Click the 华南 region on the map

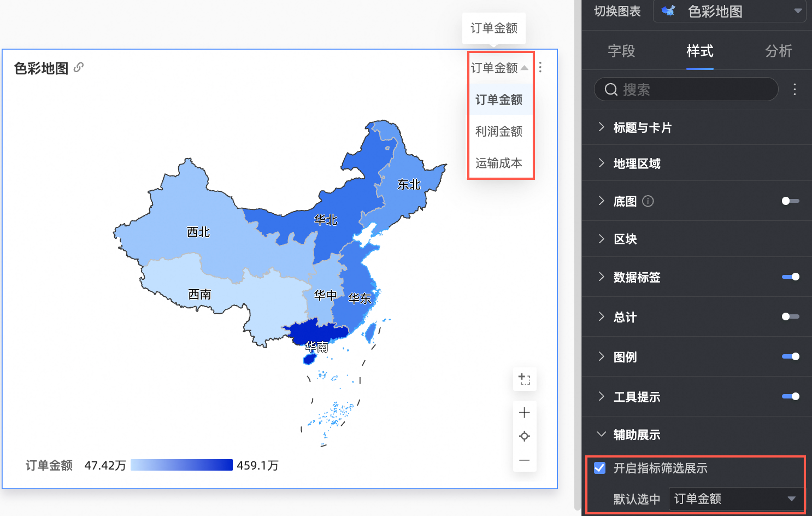[317, 332]
